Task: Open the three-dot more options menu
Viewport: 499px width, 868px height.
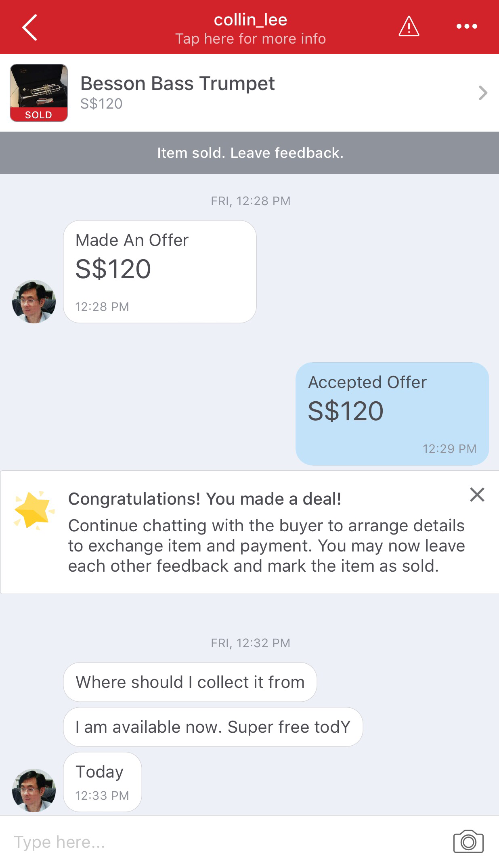Action: [467, 27]
